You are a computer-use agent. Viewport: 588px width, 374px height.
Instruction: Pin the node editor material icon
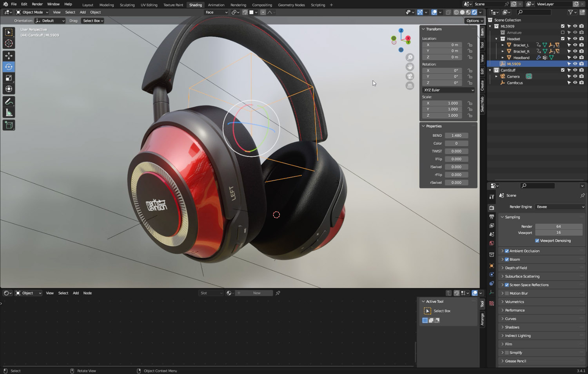point(278,293)
